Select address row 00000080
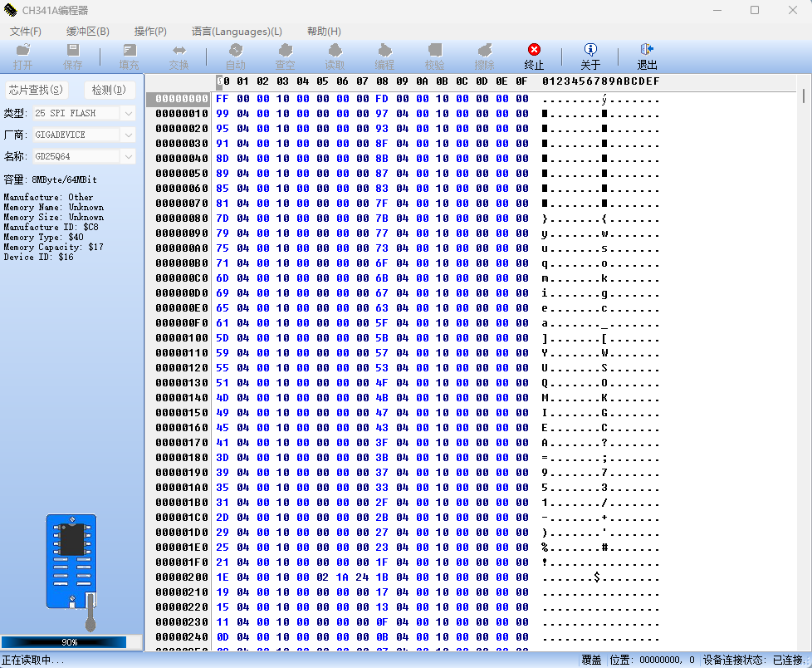 tap(182, 219)
